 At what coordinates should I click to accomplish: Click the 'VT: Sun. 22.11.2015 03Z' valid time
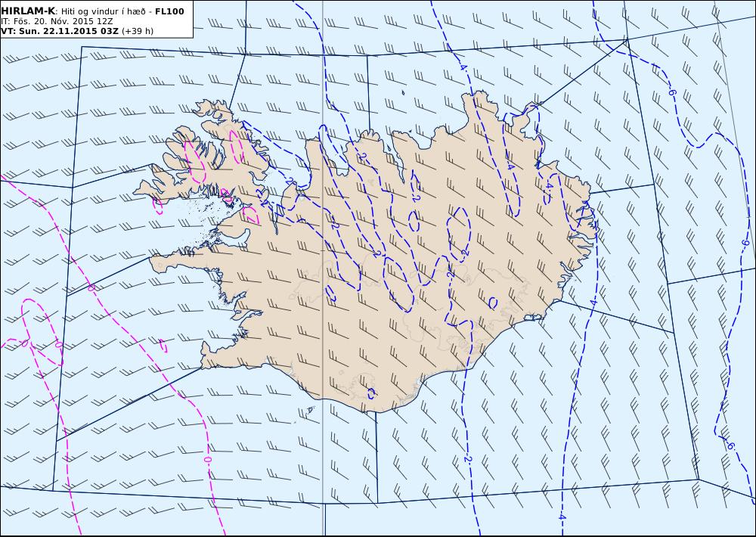(60, 31)
